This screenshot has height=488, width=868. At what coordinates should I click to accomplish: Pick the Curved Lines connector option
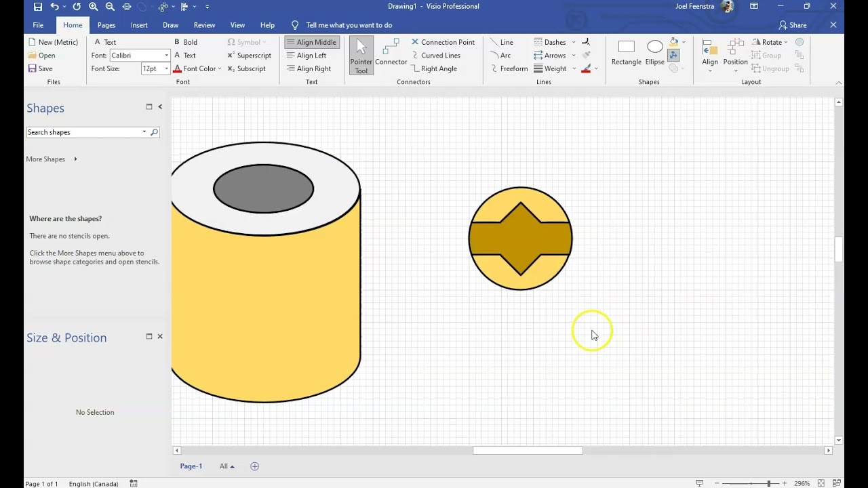pos(435,56)
